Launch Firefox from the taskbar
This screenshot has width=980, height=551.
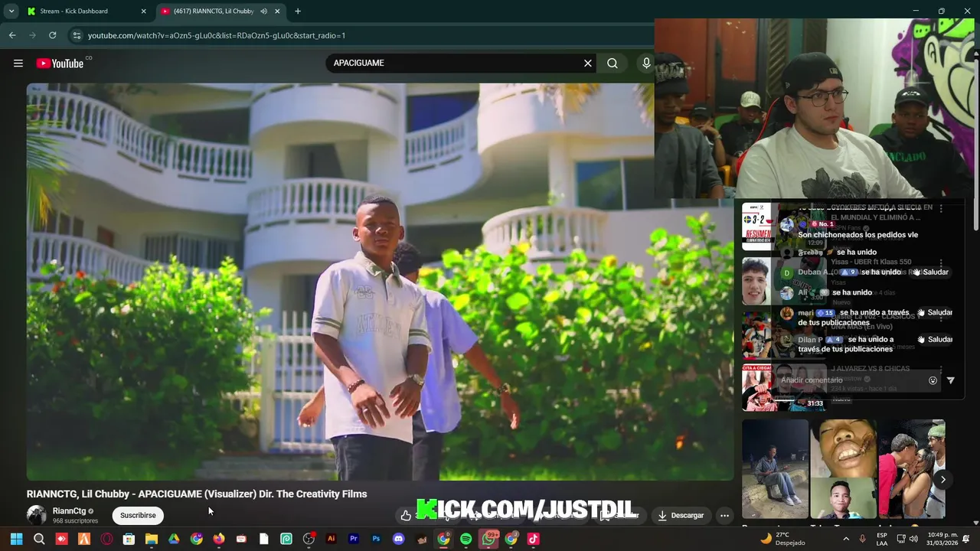tap(219, 539)
